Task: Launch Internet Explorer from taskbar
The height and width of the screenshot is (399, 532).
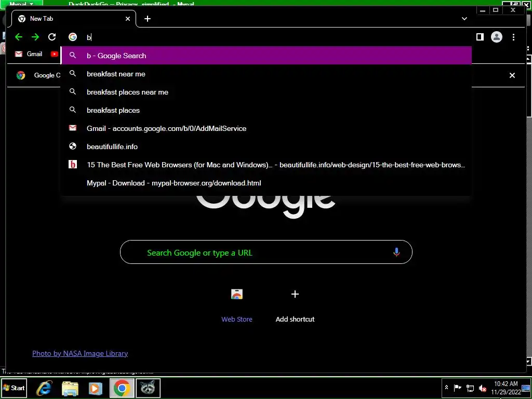Action: [44, 388]
